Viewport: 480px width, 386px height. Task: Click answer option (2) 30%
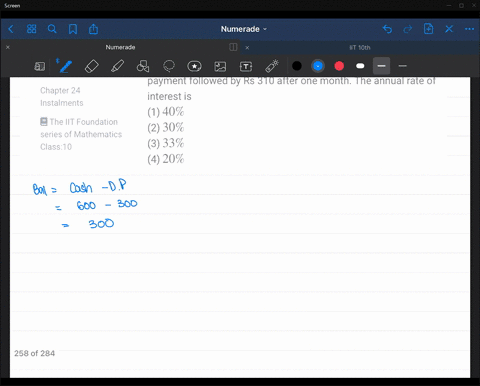[166, 128]
